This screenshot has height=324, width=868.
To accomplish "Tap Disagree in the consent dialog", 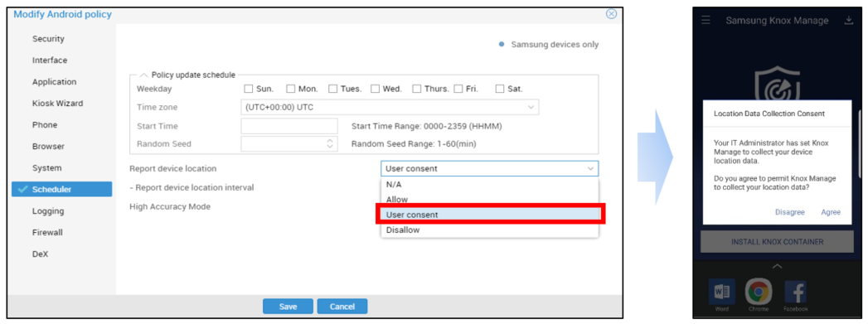I will [x=790, y=212].
